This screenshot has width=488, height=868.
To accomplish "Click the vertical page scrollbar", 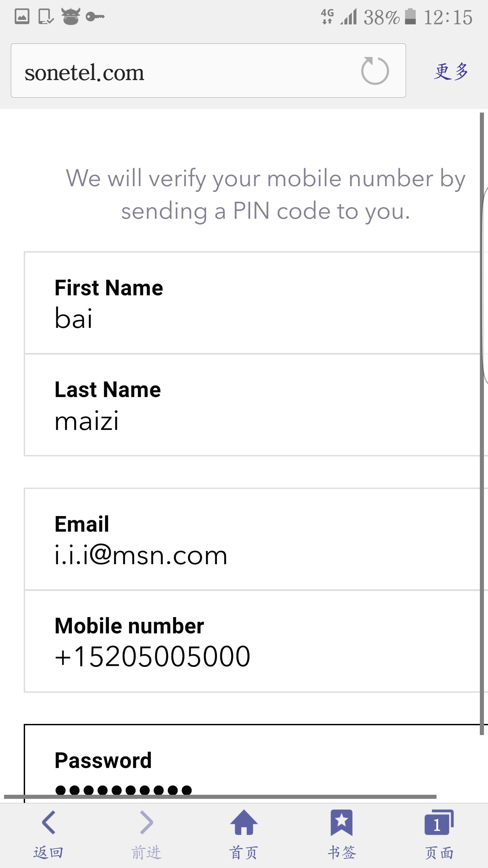I will pyautogui.click(x=482, y=424).
